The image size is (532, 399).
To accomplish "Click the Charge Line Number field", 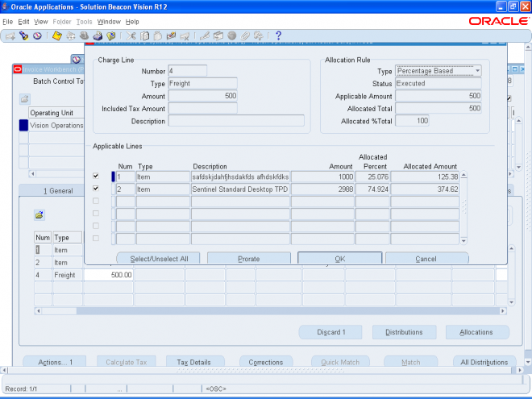I will [188, 71].
